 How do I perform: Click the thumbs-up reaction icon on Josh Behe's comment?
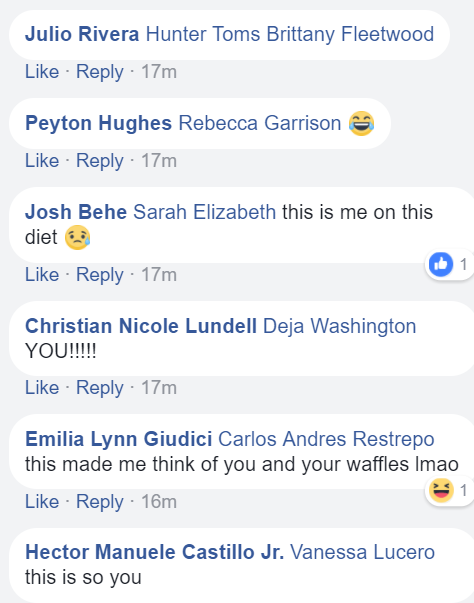pyautogui.click(x=441, y=265)
